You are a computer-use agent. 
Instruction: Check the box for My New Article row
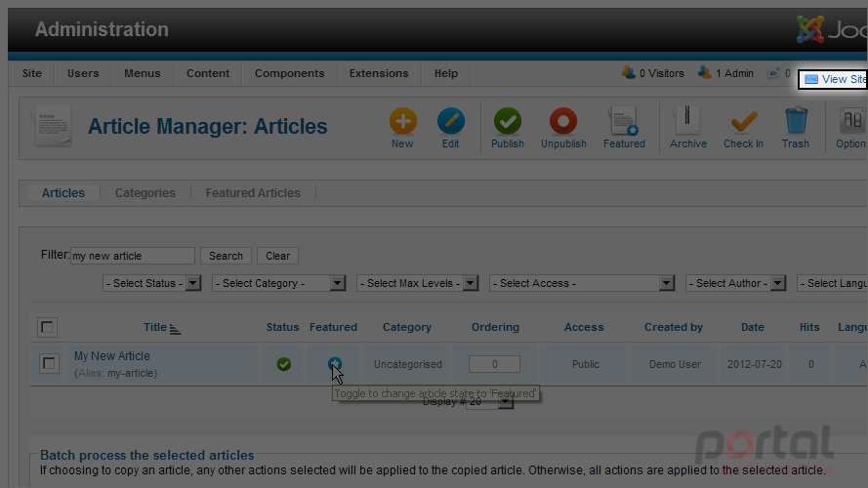pos(49,363)
